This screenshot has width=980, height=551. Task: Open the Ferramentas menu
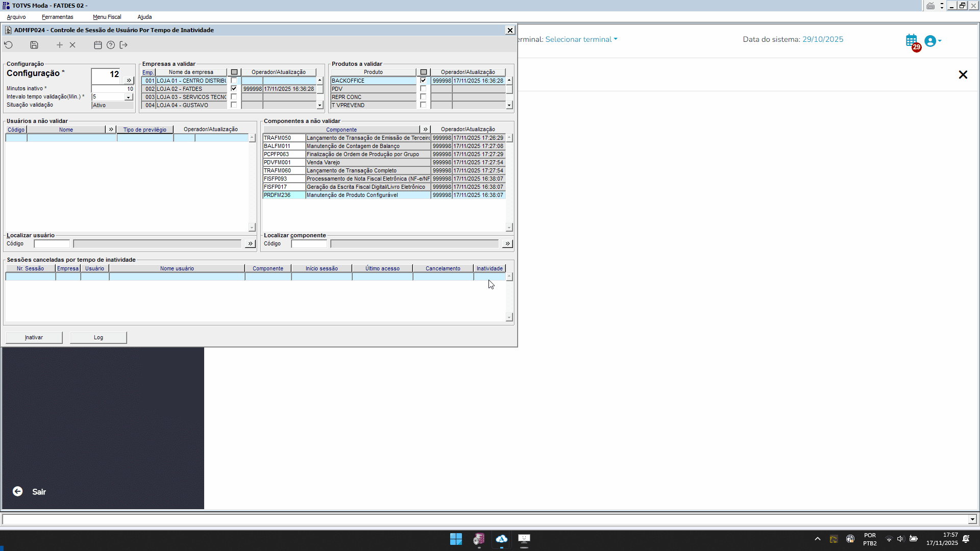coord(57,17)
